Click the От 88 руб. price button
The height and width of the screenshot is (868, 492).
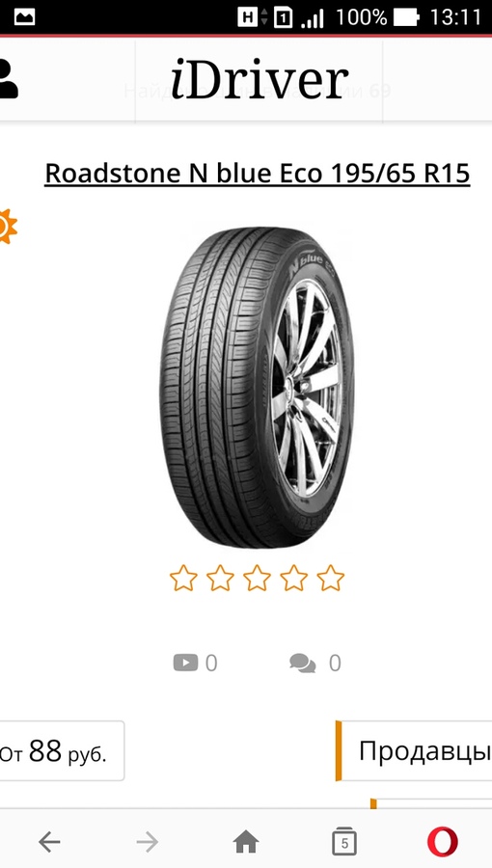(62, 750)
